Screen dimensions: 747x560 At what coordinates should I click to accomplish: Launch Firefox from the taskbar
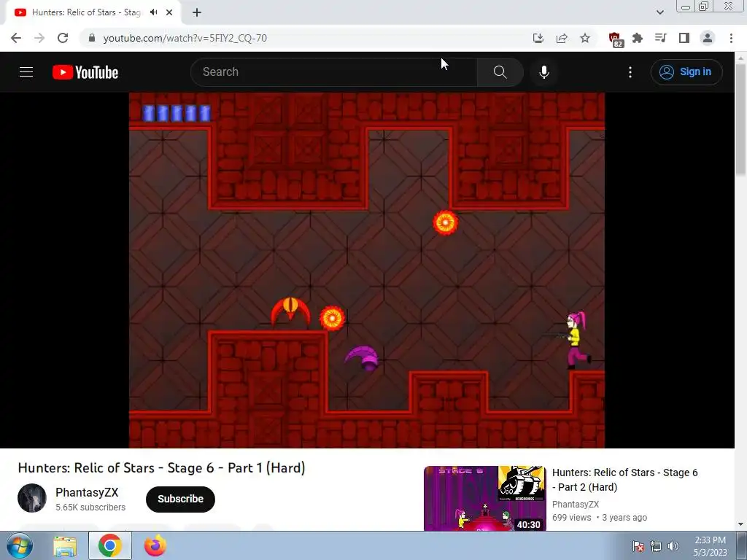[x=155, y=545]
